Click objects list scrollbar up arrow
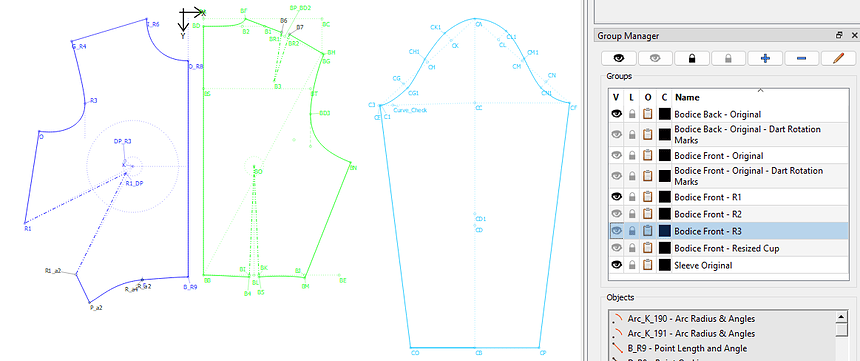 pos(841,317)
